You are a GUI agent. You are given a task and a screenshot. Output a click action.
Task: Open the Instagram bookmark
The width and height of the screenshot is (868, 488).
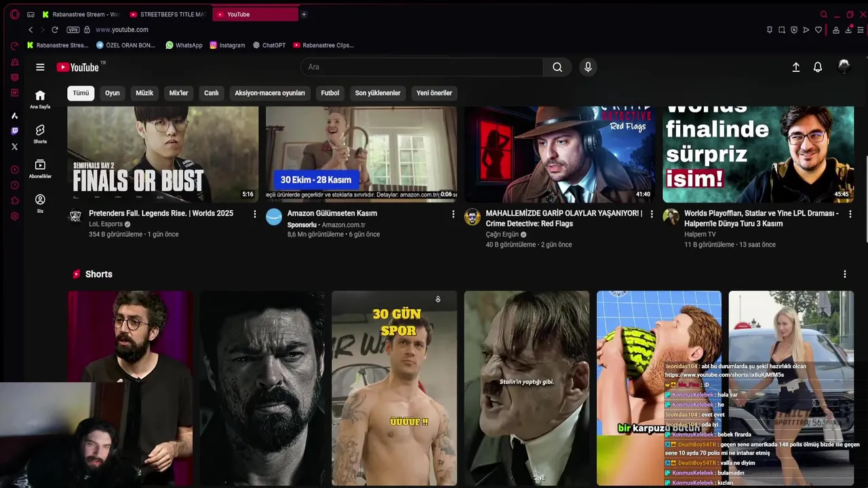[x=227, y=45]
